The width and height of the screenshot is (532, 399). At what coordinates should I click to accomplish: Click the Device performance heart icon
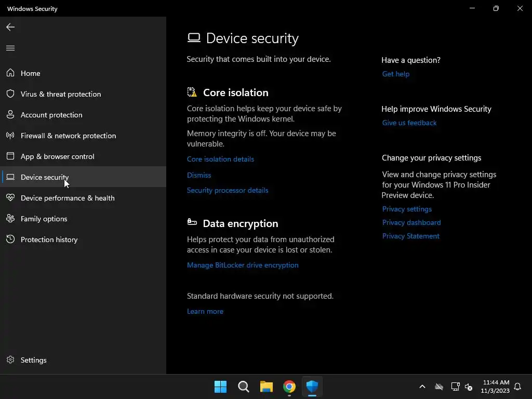[10, 197]
